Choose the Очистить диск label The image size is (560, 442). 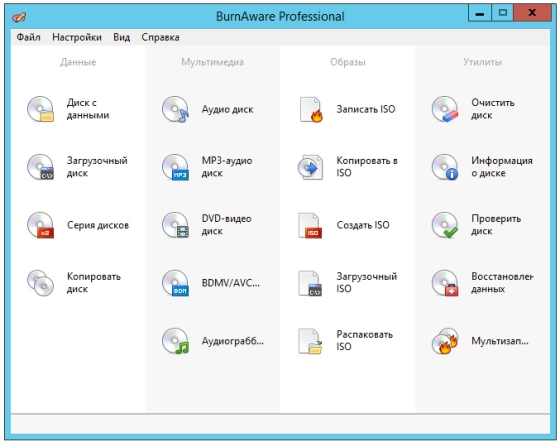(x=493, y=109)
